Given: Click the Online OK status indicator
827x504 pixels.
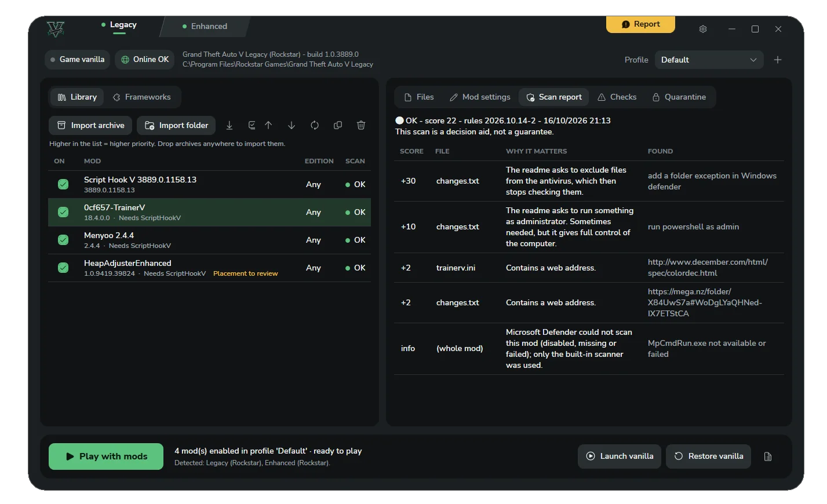Looking at the screenshot, I should [145, 59].
